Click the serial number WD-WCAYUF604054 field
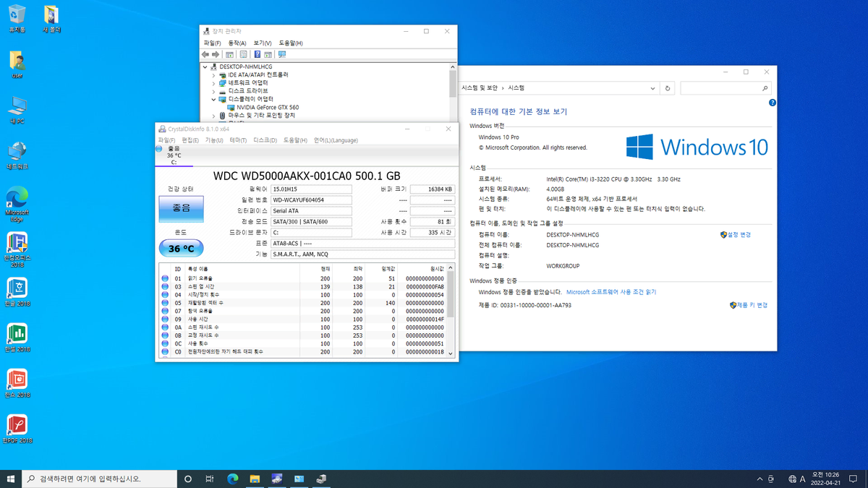This screenshot has height=488, width=868. tap(311, 200)
